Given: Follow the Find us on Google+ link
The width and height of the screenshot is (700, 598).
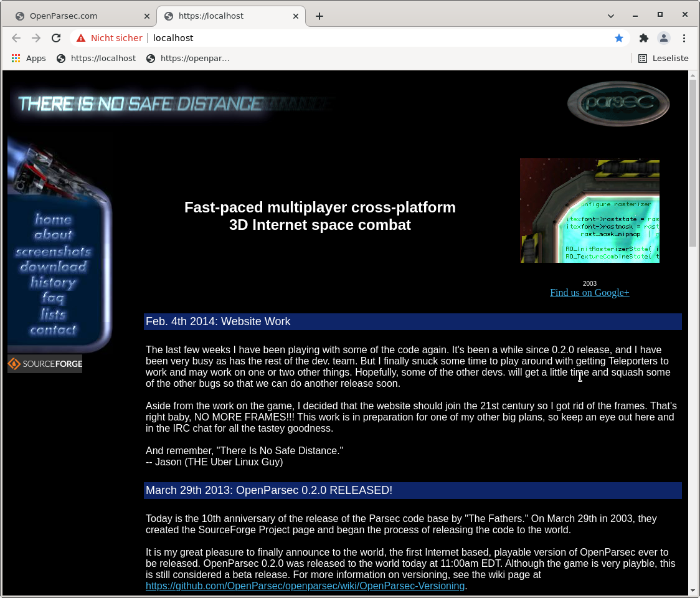Looking at the screenshot, I should click(x=589, y=293).
